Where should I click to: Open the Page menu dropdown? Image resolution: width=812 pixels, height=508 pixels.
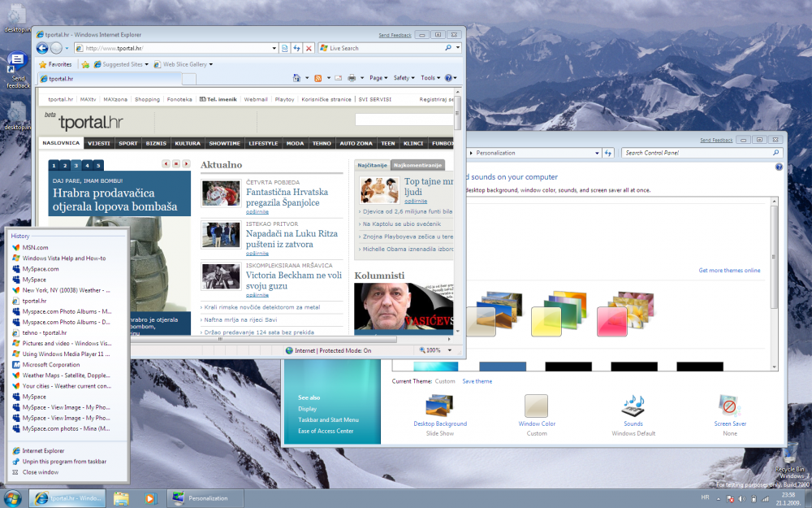(378, 78)
